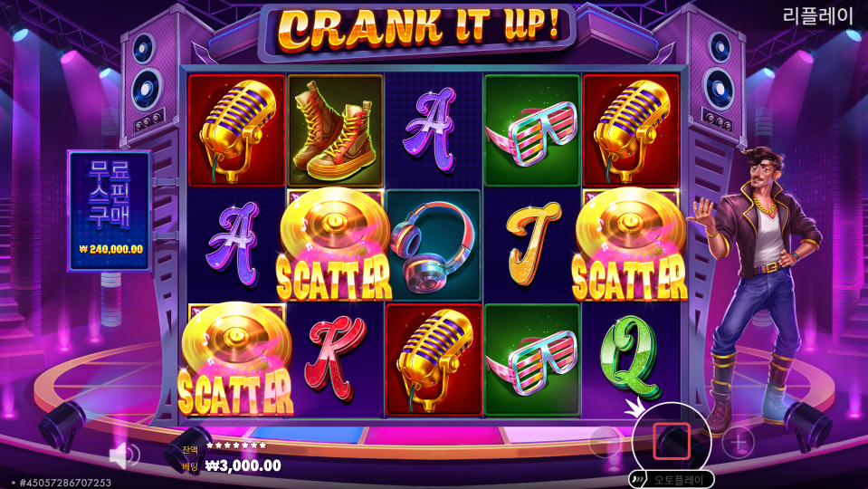Screen dimensions: 868x489
Task: Open the 오토플레이 autoplay button
Action: (672, 480)
